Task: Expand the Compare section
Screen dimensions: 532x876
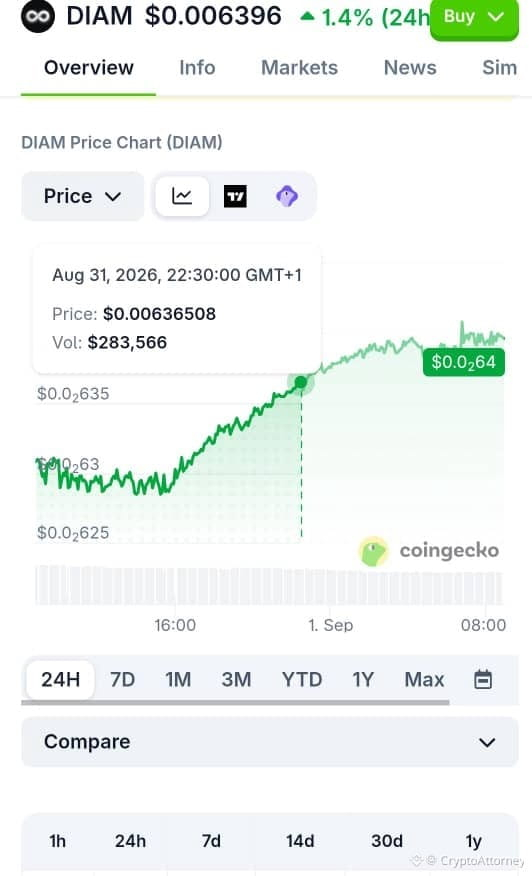Action: [x=270, y=742]
